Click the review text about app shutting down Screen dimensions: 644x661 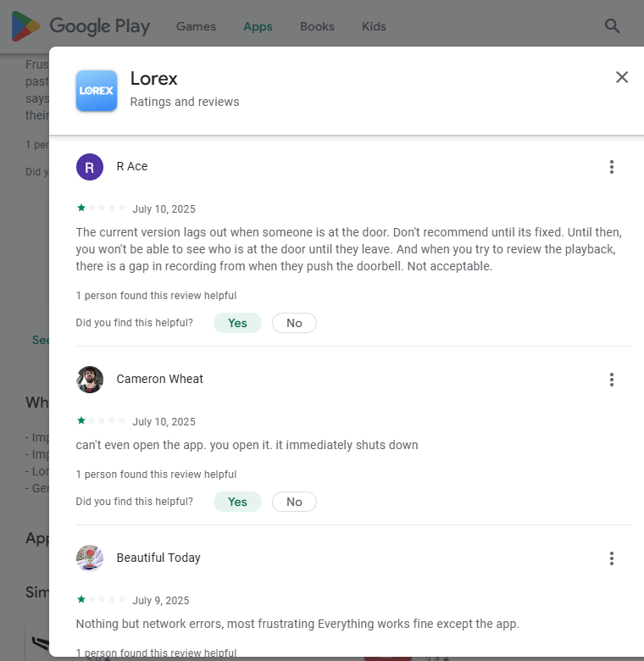coord(247,445)
